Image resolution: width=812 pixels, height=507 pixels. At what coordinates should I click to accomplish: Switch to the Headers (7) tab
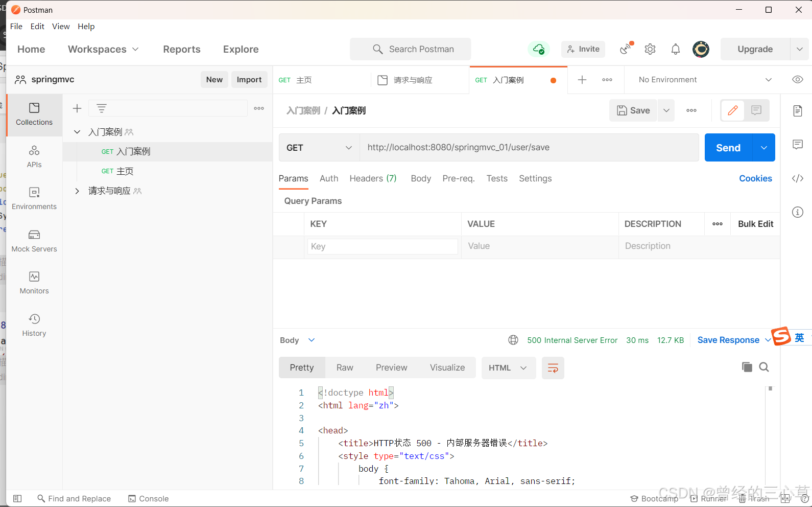click(x=373, y=178)
